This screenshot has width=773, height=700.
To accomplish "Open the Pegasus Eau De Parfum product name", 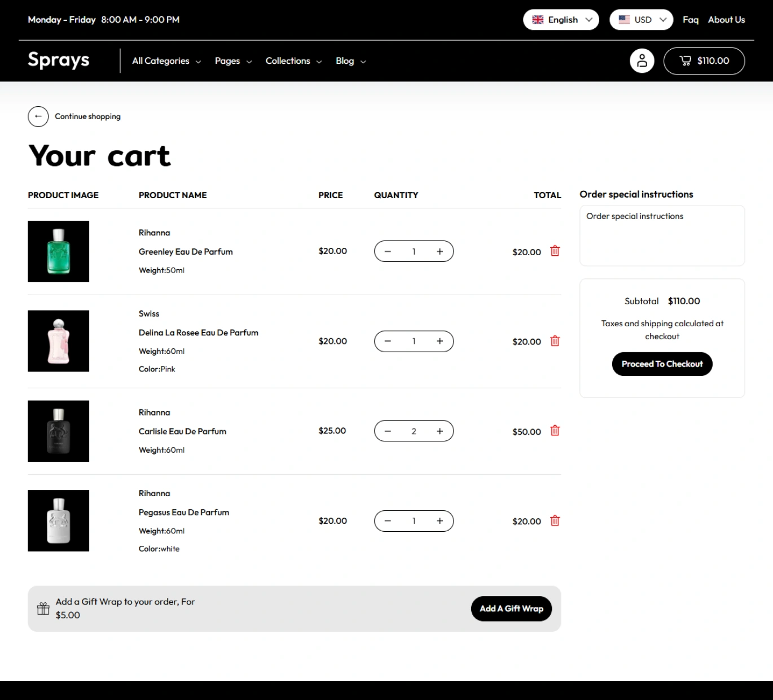I will [184, 512].
